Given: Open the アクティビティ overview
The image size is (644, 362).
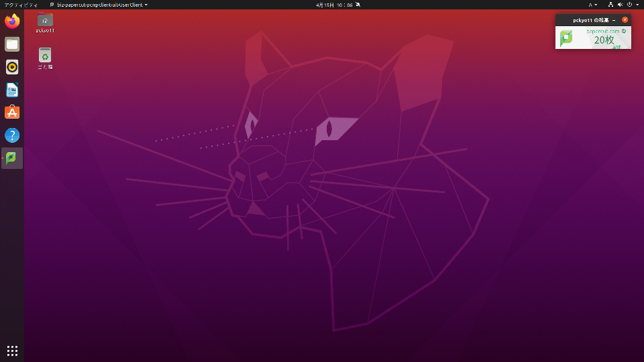Looking at the screenshot, I should click(x=21, y=5).
